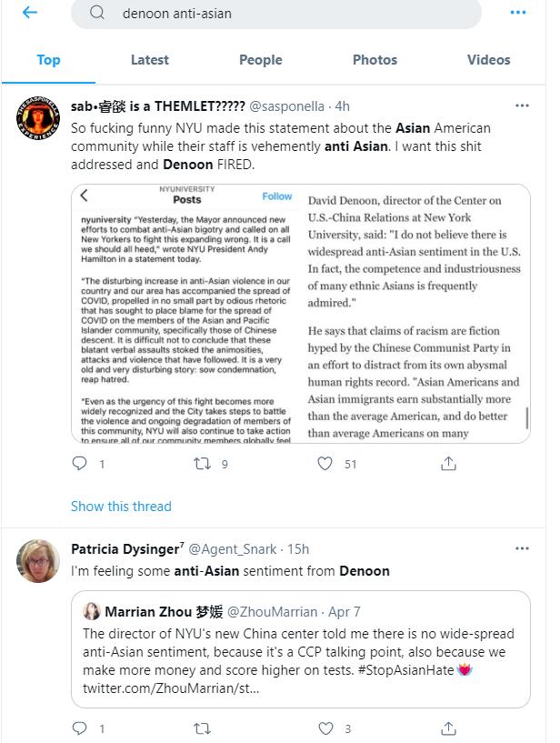Share the sasponella tweet
The height and width of the screenshot is (743, 560).
pos(448,463)
